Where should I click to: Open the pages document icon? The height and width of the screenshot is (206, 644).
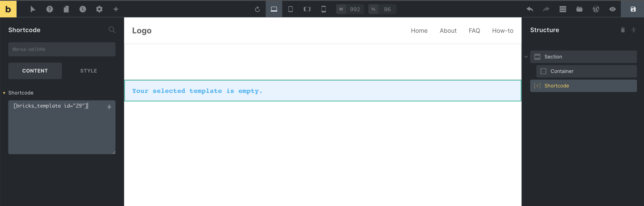tap(66, 9)
